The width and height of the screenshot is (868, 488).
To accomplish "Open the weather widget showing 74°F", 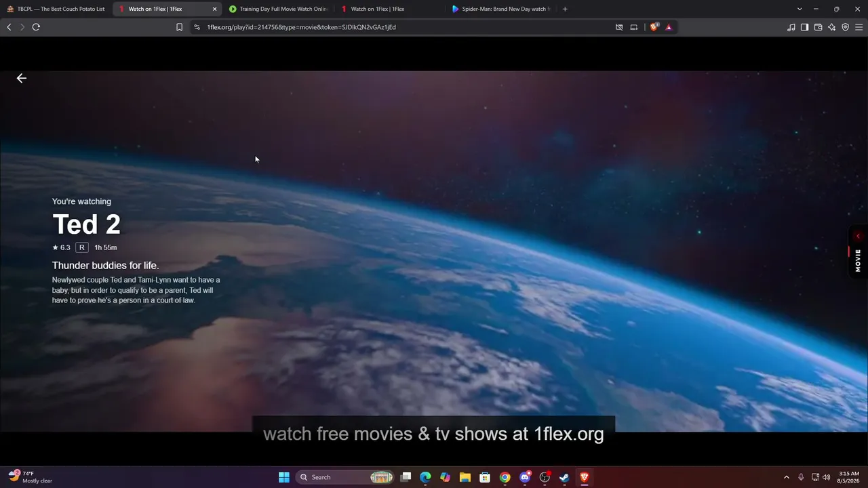I will 31,477.
